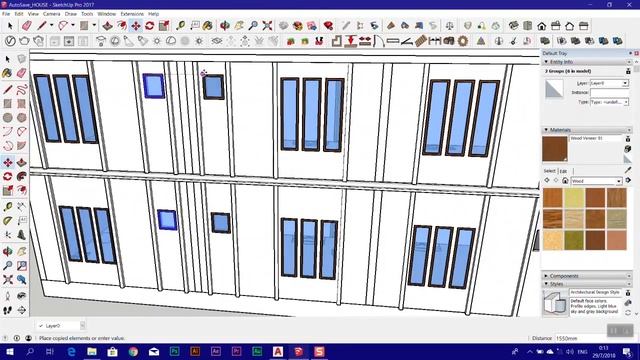Open Windows Start menu on taskbar
The image size is (640, 360).
coord(9,351)
